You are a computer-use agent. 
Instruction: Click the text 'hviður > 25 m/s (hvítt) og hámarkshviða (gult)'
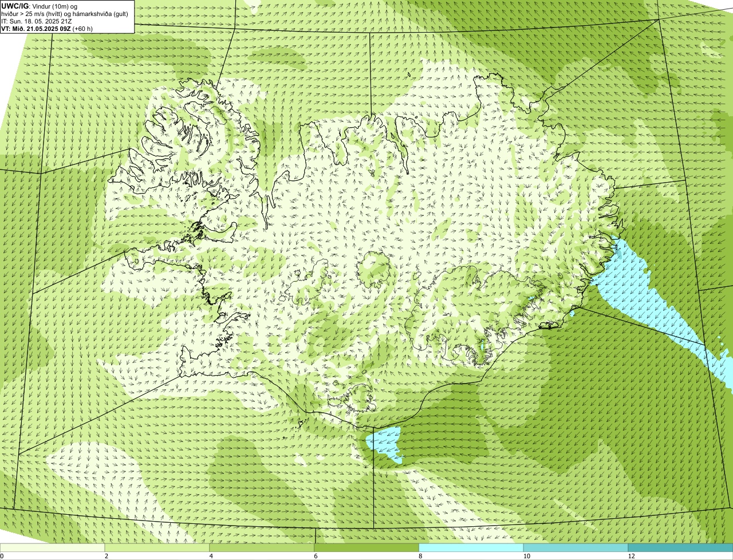65,14
